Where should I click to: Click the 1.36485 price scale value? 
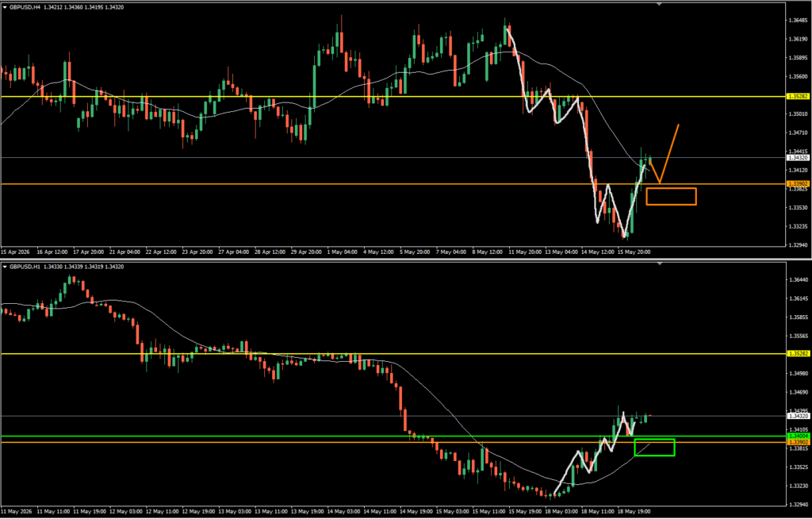pyautogui.click(x=799, y=20)
